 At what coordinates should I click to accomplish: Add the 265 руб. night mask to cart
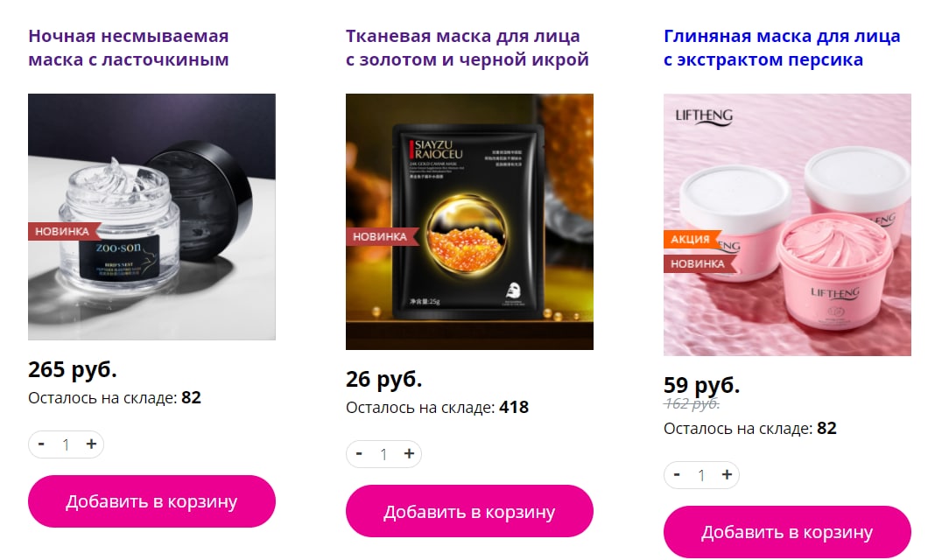[x=151, y=501]
